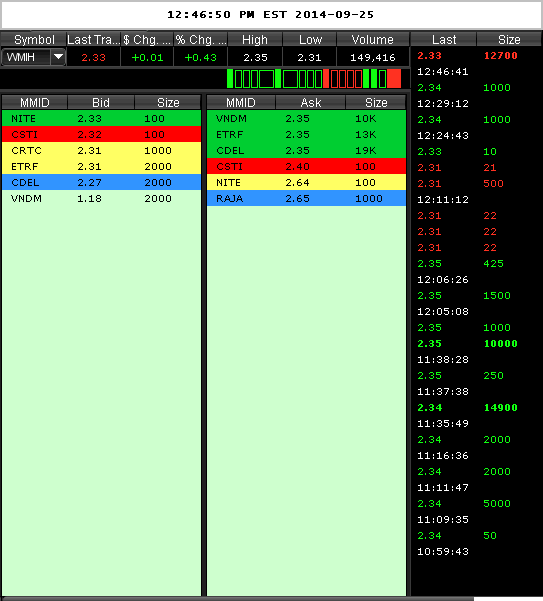Click the trade size 425 at 2.35
The image size is (543, 601).
point(494,264)
